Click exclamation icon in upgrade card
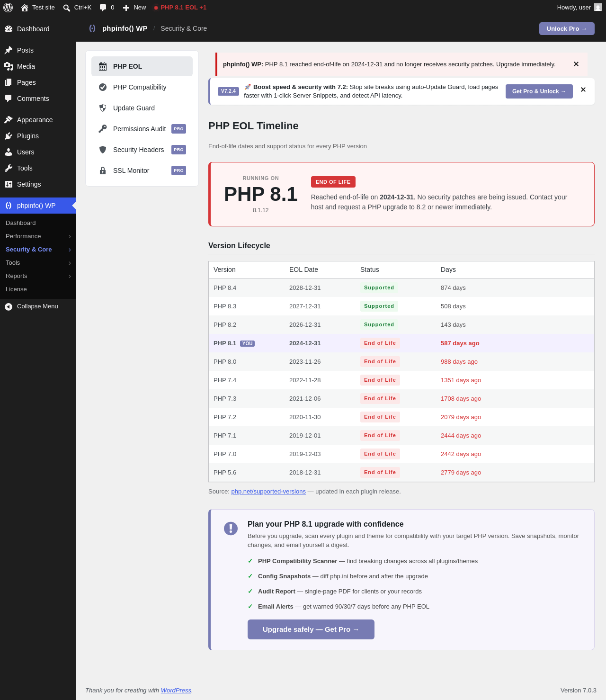This screenshot has width=606, height=700. [x=231, y=529]
